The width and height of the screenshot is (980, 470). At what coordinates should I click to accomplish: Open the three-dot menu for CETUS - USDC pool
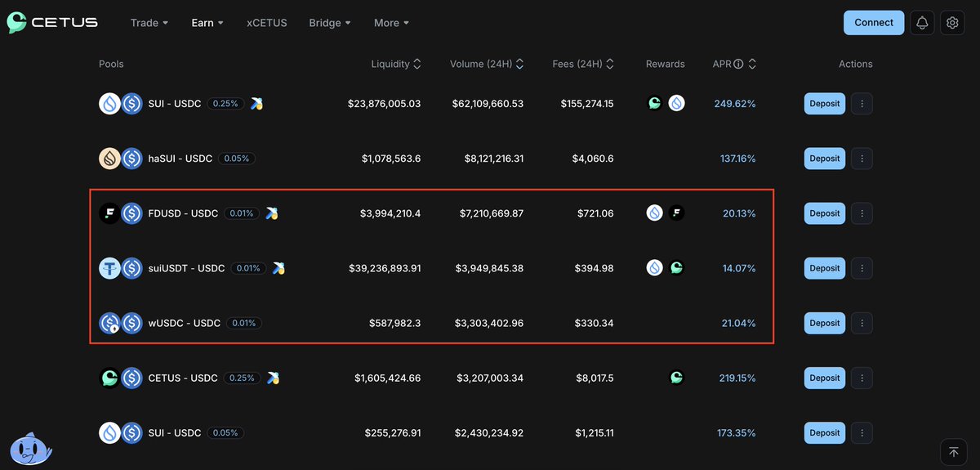pyautogui.click(x=862, y=378)
